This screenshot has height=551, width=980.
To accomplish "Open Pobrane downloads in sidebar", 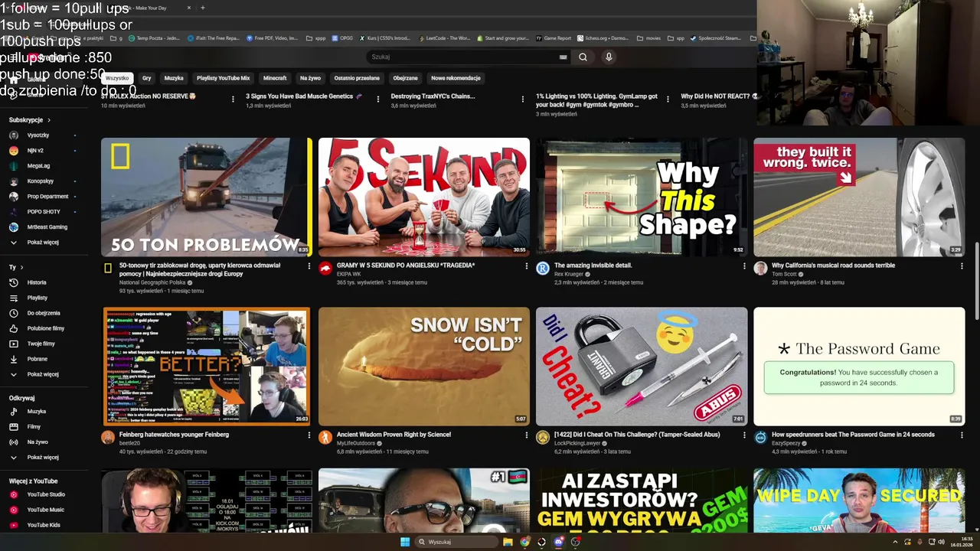I will [x=38, y=359].
